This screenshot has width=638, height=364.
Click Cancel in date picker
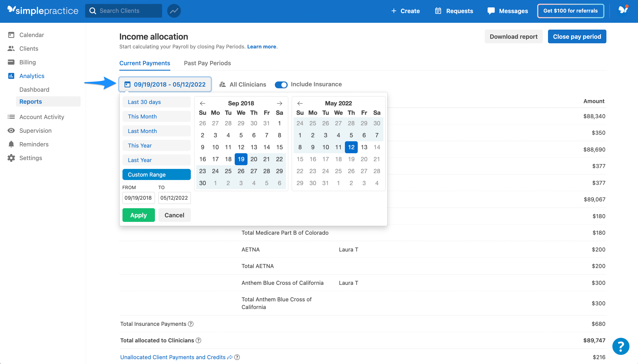click(175, 215)
